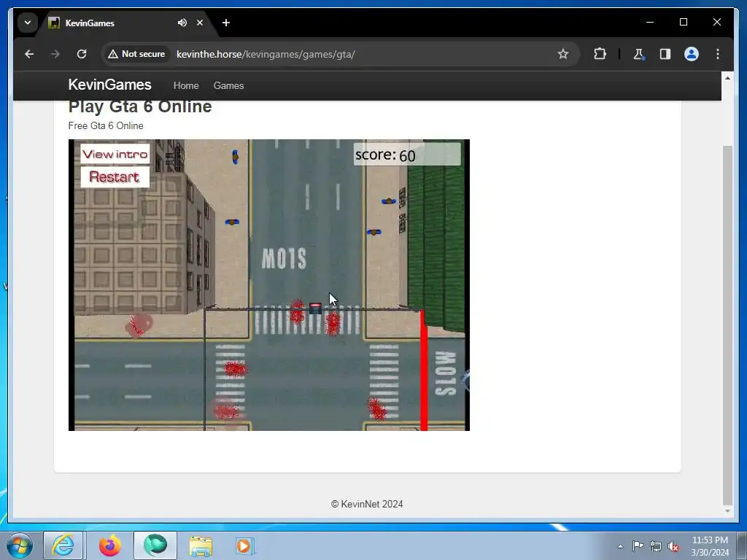Open the KevinGames brand link
The height and width of the screenshot is (560, 747).
click(x=109, y=85)
